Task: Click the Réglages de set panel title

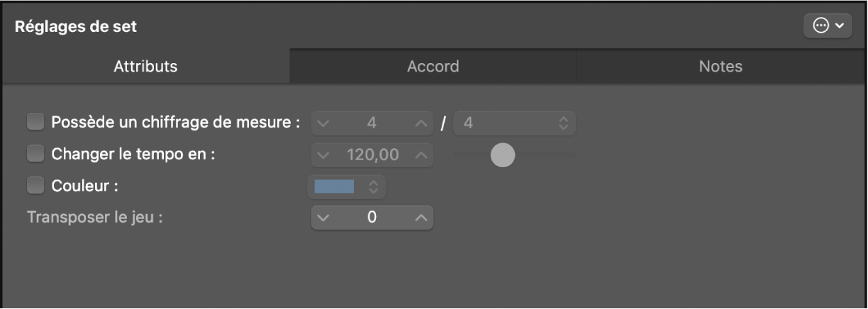Action: point(76,27)
